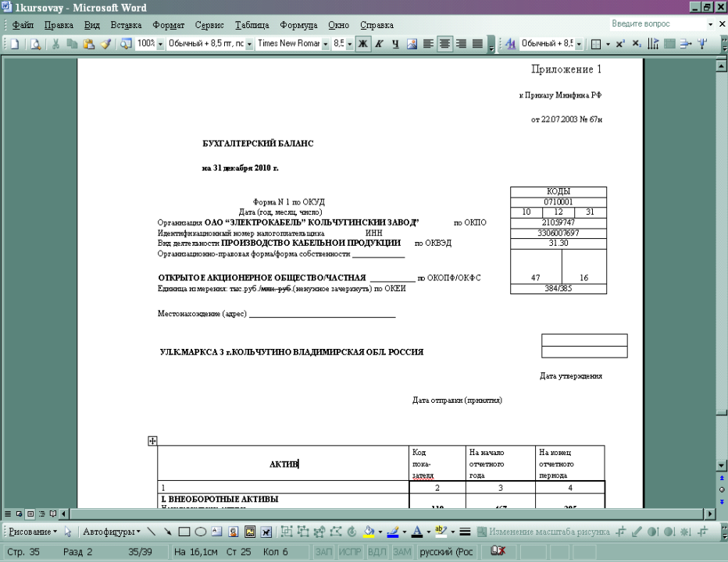Open the Сервис menu
This screenshot has width=728, height=562.
(209, 25)
